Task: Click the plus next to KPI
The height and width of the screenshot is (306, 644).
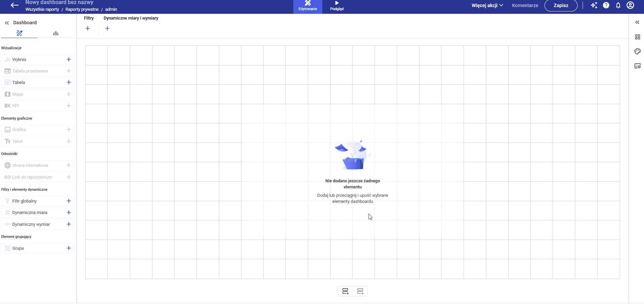Action: tap(69, 105)
